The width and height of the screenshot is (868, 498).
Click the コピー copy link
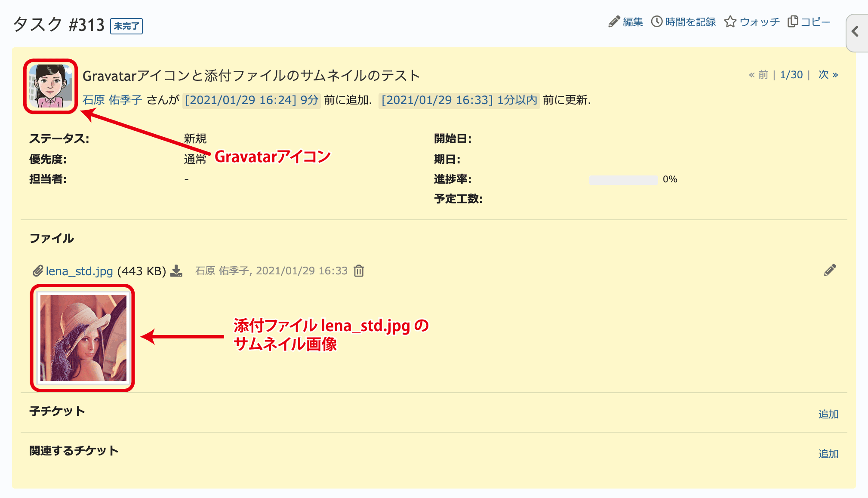click(809, 22)
